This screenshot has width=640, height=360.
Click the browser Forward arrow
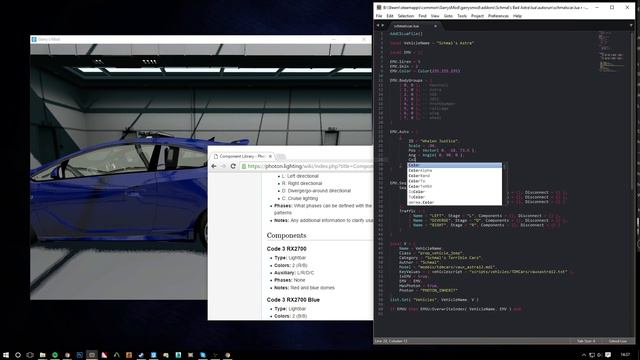pos(223,166)
